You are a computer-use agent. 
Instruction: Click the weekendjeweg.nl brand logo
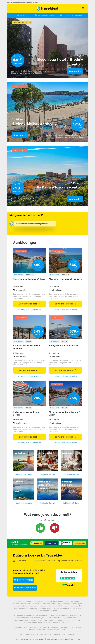[80, 543]
